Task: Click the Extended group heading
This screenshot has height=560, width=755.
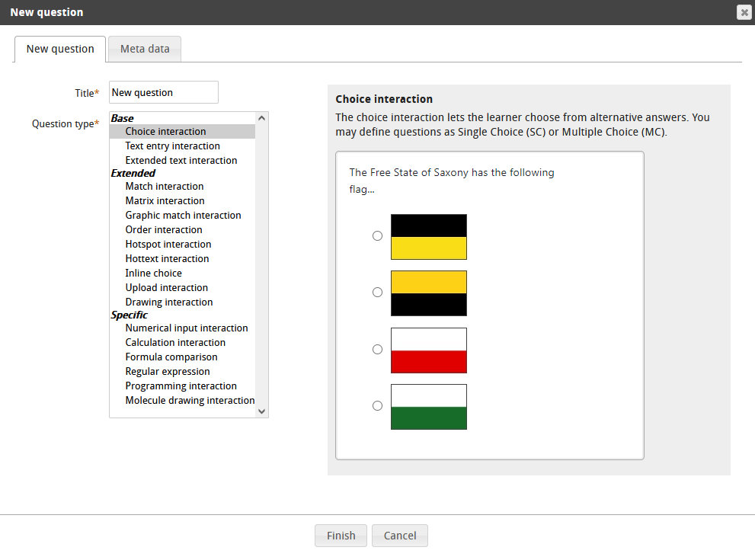Action: click(133, 174)
